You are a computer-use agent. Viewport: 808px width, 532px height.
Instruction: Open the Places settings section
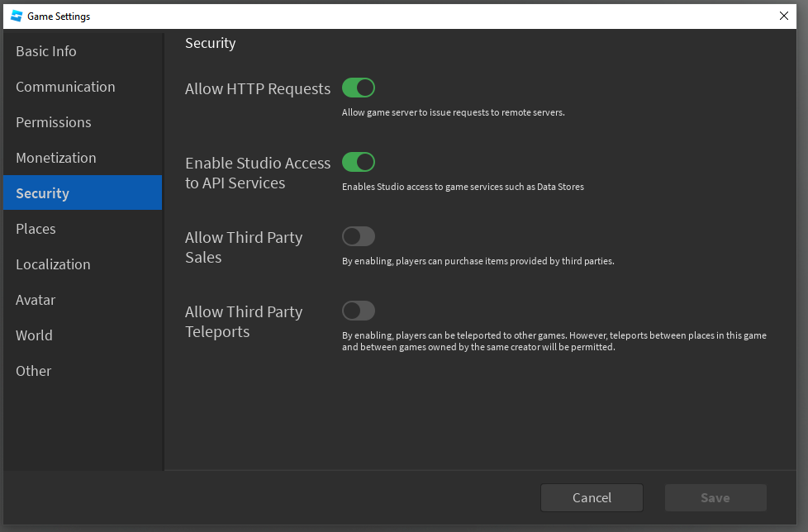[x=83, y=229]
